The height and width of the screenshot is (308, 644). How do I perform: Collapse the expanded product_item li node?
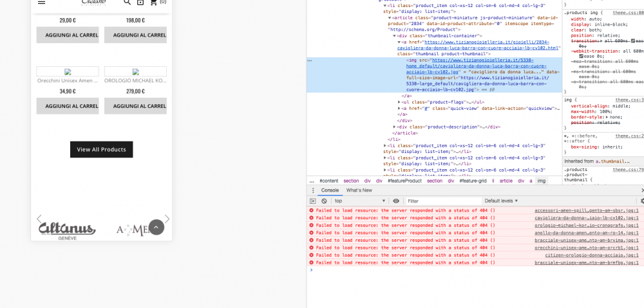[x=385, y=6]
